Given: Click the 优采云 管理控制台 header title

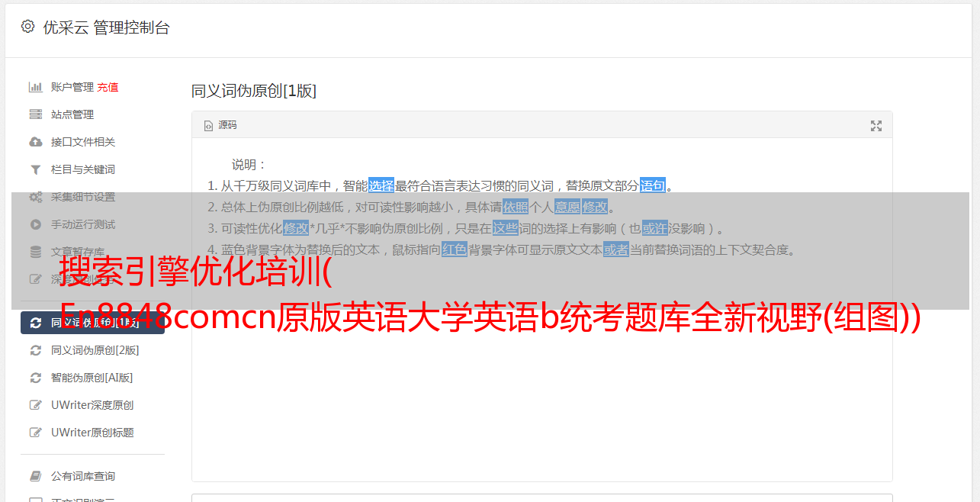Looking at the screenshot, I should [106, 27].
